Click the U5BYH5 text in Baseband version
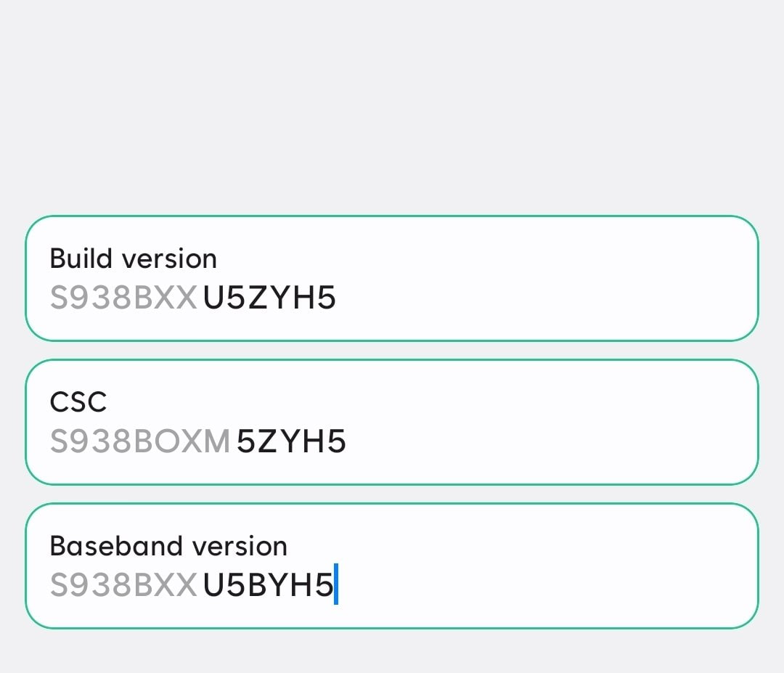The image size is (784, 673). coord(269,584)
